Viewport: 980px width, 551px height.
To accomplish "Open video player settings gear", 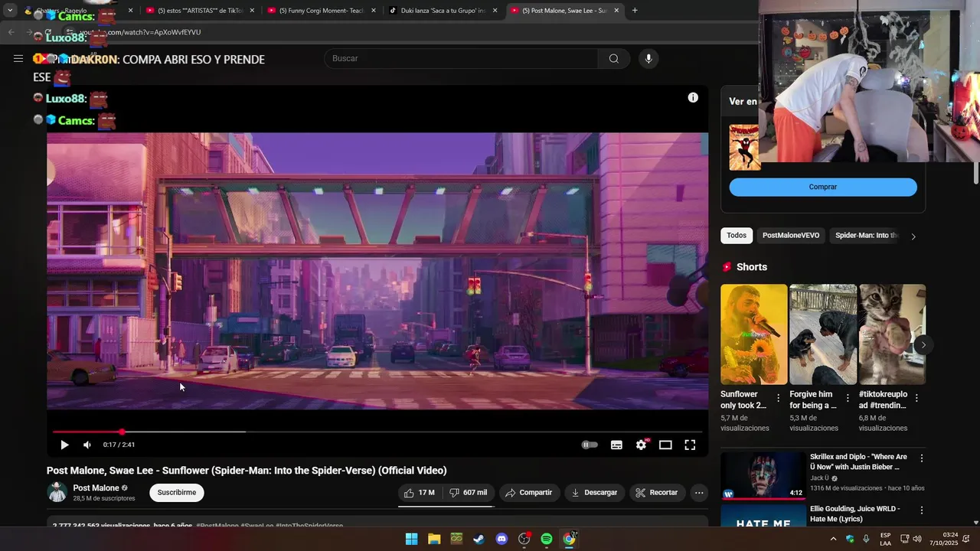I will pyautogui.click(x=642, y=445).
